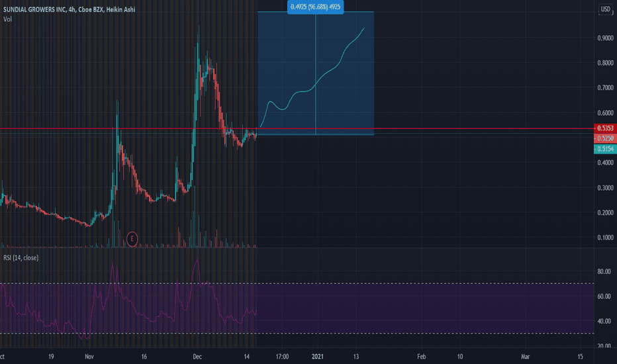Click the 10 date label on time axis
The height and width of the screenshot is (364, 617).
(460, 357)
